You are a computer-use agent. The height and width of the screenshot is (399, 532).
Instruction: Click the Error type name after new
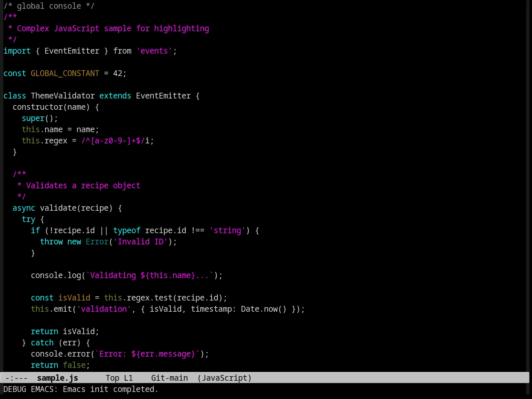point(97,241)
